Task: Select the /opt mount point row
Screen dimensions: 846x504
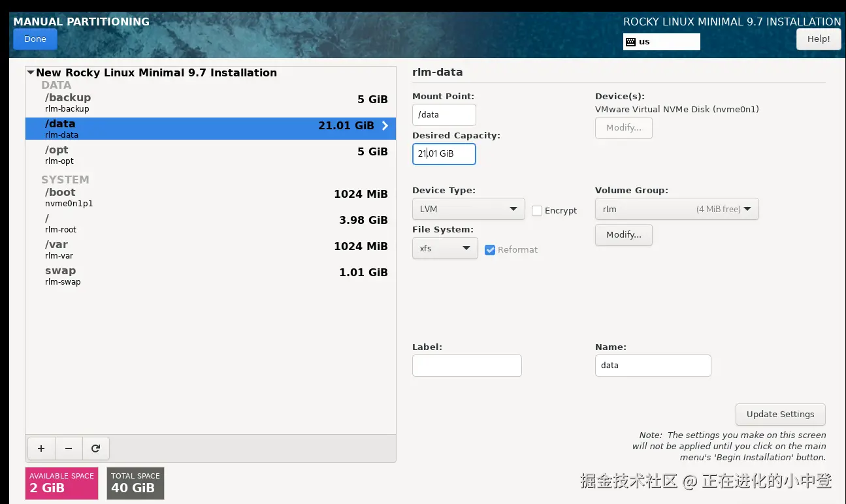Action: 210,155
